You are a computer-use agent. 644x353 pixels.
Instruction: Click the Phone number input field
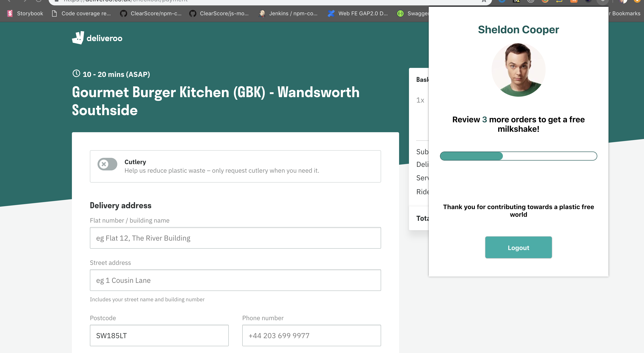311,335
